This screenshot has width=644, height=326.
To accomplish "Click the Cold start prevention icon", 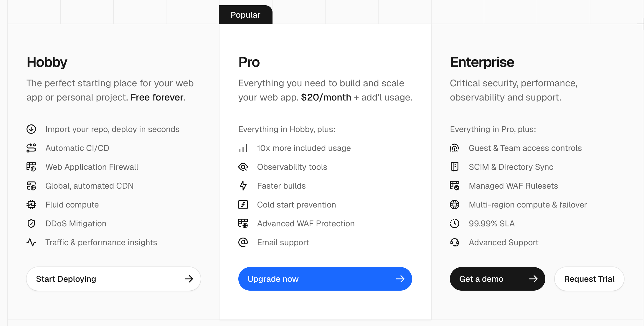I will click(243, 205).
